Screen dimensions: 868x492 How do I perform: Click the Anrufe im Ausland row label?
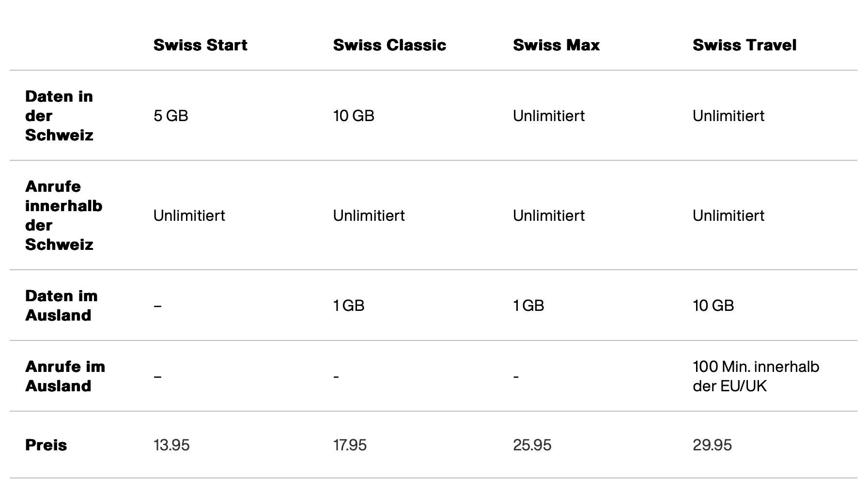tap(65, 376)
